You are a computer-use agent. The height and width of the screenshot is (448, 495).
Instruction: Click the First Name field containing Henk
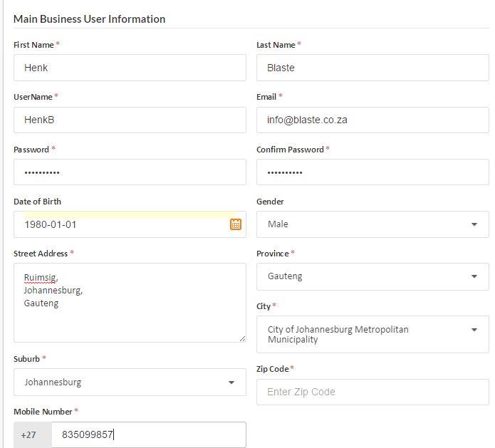pyautogui.click(x=130, y=68)
